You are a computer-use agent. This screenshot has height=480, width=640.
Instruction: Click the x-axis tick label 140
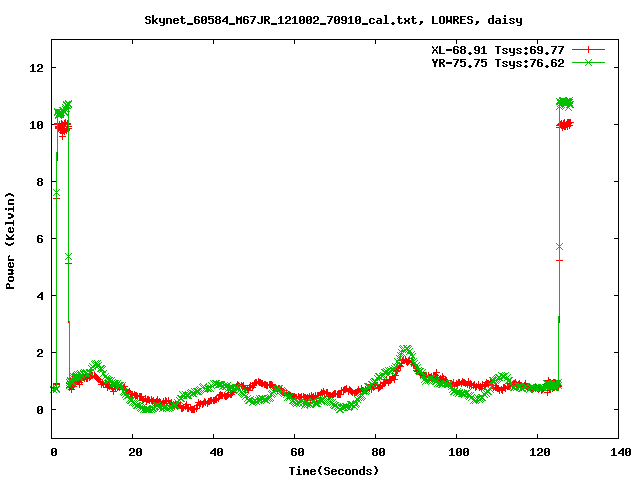pyautogui.click(x=621, y=452)
